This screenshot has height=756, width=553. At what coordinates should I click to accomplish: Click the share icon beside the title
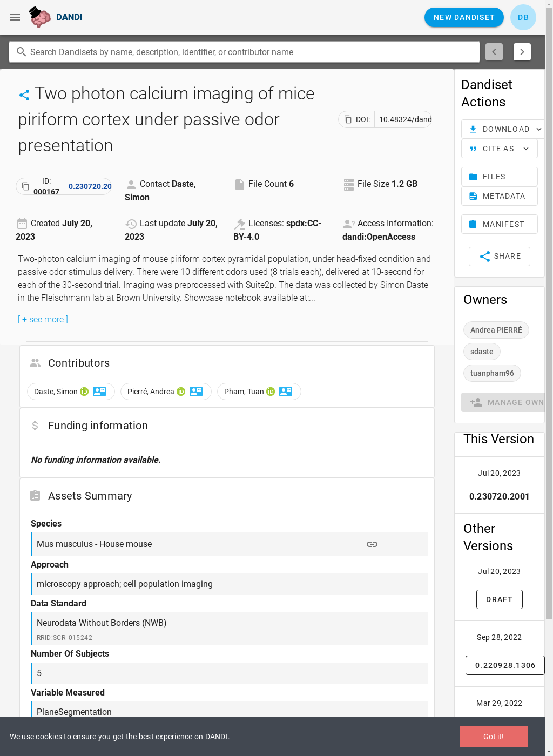click(24, 95)
